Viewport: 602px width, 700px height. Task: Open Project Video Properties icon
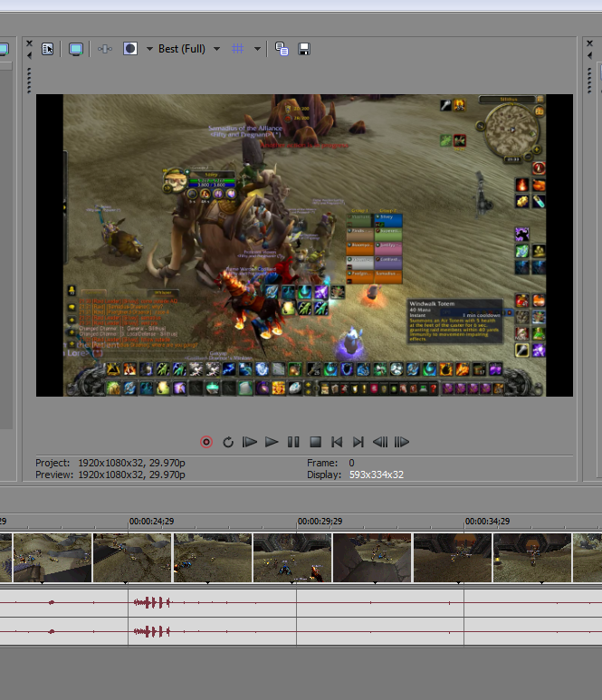point(47,49)
